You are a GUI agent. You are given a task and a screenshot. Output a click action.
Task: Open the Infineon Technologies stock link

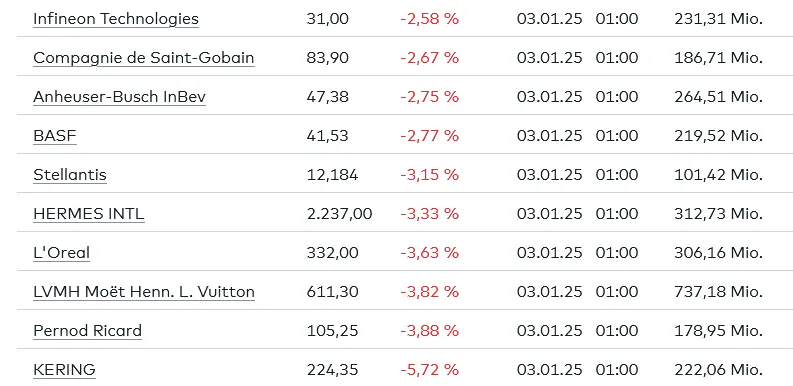click(x=116, y=19)
